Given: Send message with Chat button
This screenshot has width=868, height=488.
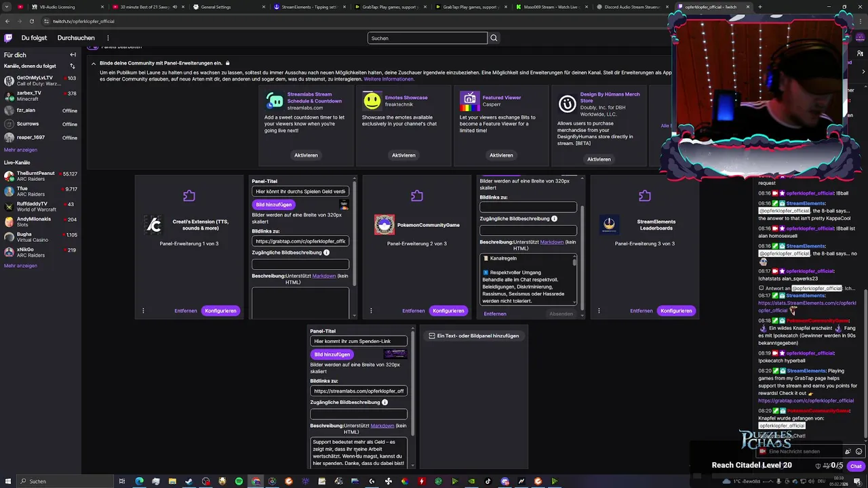Looking at the screenshot, I should coord(856,466).
